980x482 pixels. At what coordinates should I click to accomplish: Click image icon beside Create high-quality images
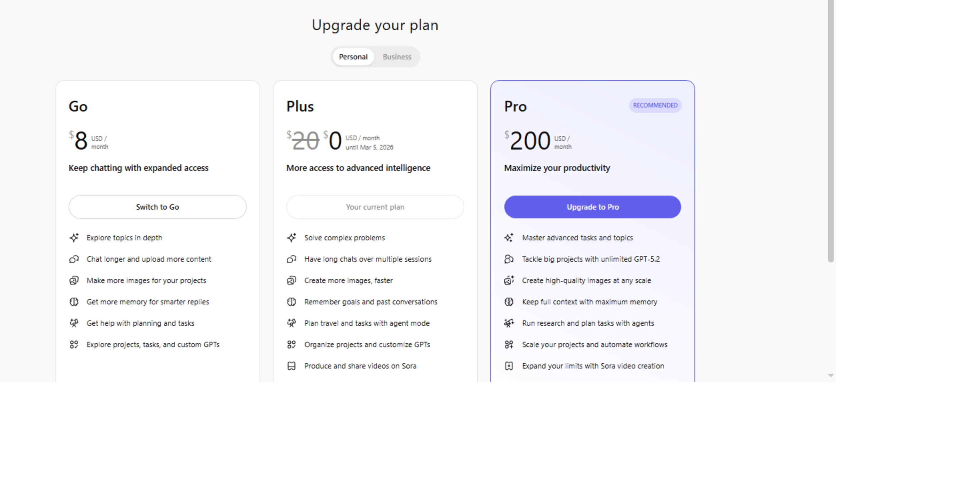point(509,280)
